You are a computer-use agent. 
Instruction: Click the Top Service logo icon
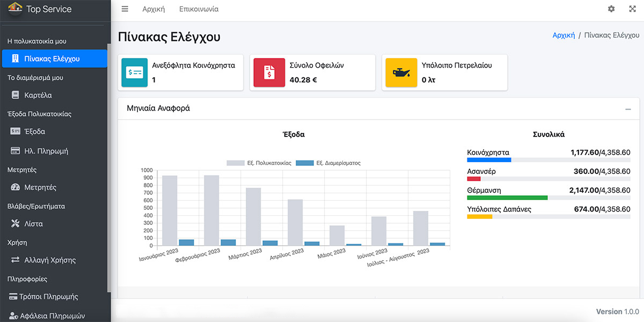tap(14, 9)
